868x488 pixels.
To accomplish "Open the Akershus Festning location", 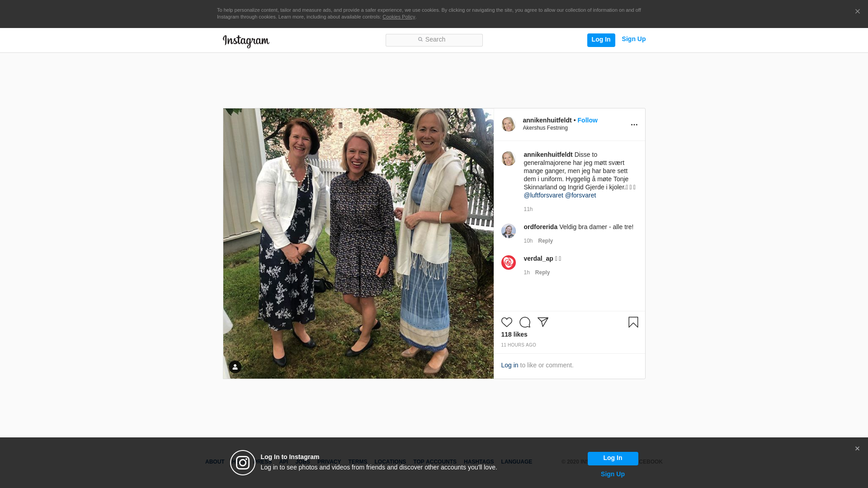I will click(x=545, y=128).
